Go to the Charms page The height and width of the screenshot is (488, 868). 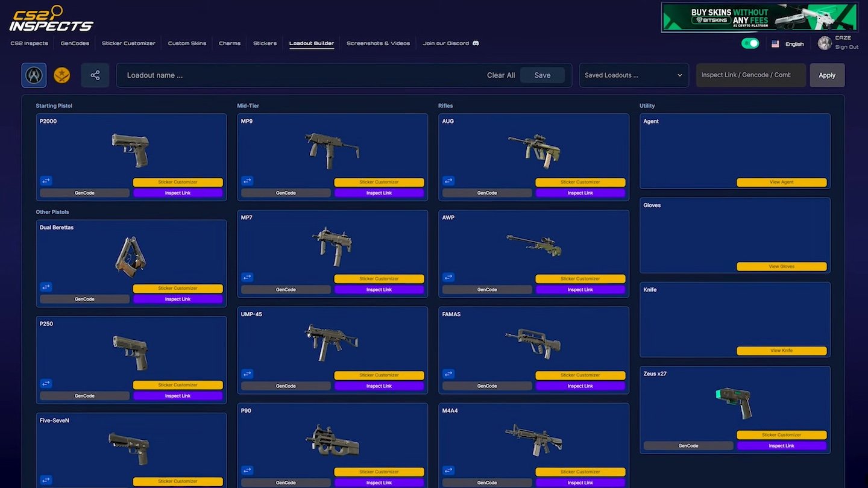point(230,43)
